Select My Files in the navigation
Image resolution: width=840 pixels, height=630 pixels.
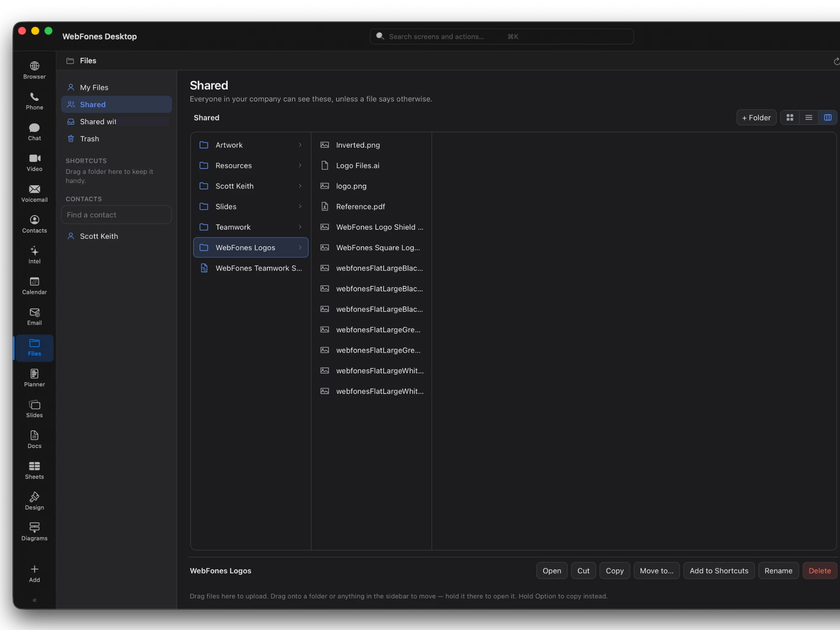point(116,87)
